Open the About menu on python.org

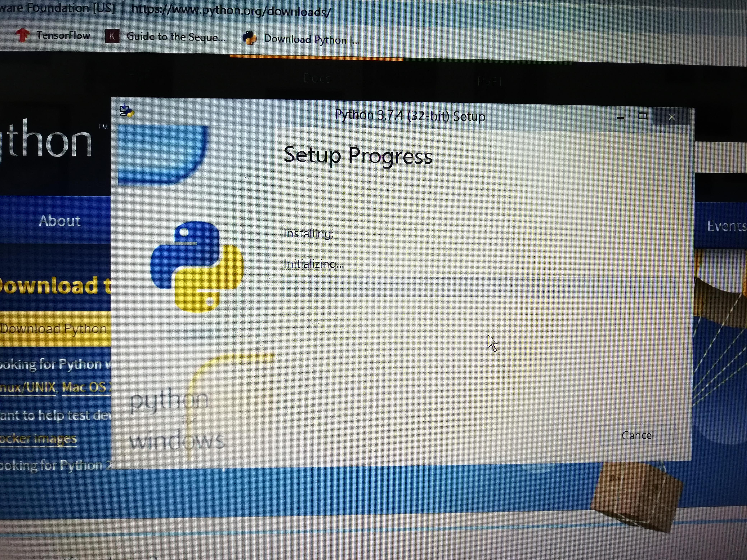(60, 221)
